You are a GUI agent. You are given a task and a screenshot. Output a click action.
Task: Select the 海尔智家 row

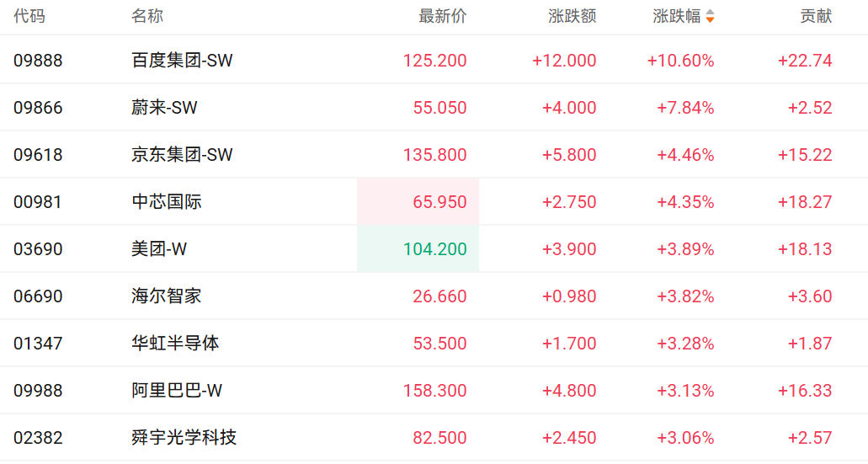(x=167, y=296)
